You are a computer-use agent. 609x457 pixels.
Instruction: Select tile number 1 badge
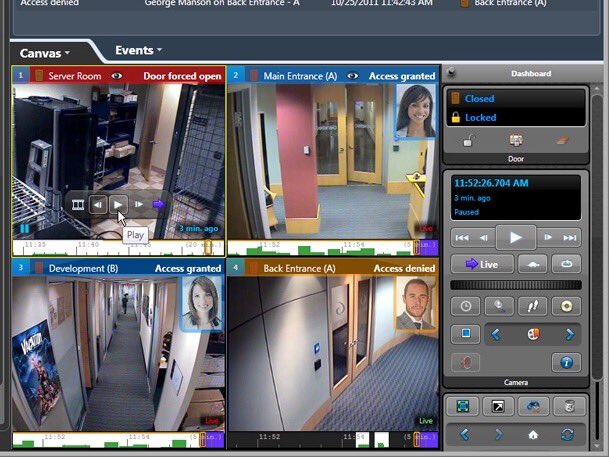pyautogui.click(x=21, y=75)
